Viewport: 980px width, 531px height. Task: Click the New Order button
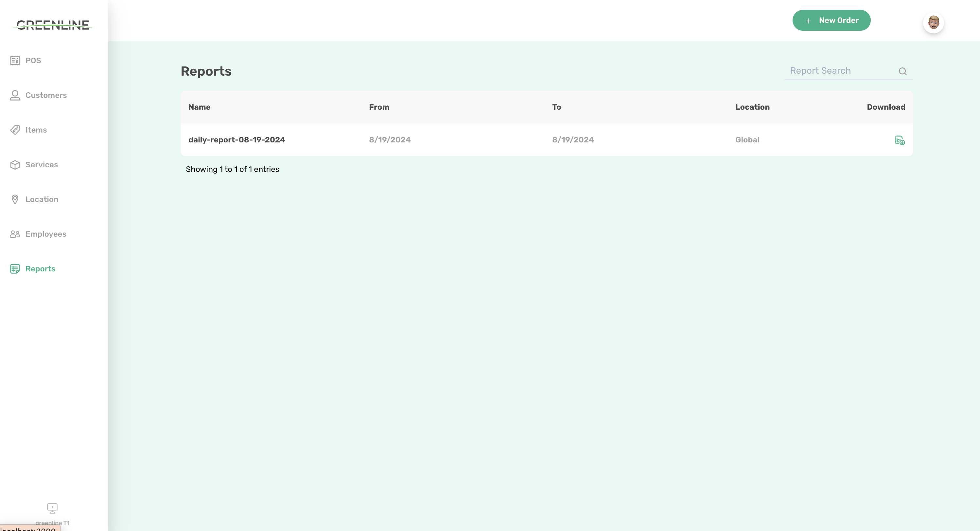pos(831,20)
